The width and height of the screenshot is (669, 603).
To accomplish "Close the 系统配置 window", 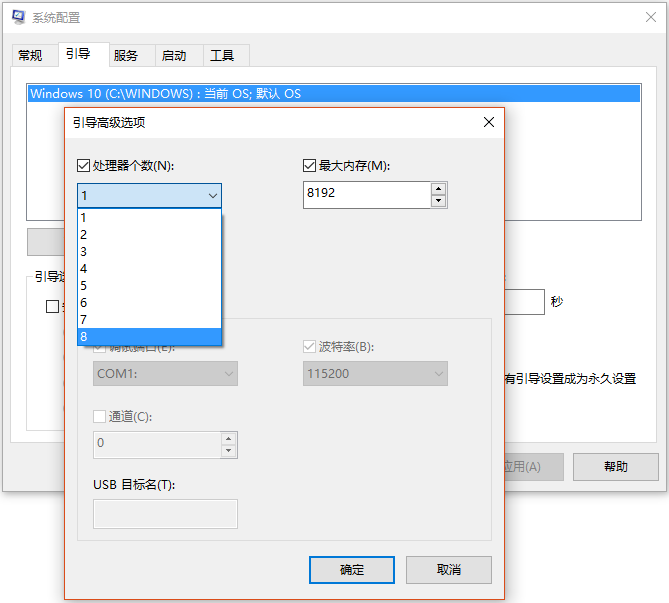I will pyautogui.click(x=650, y=17).
